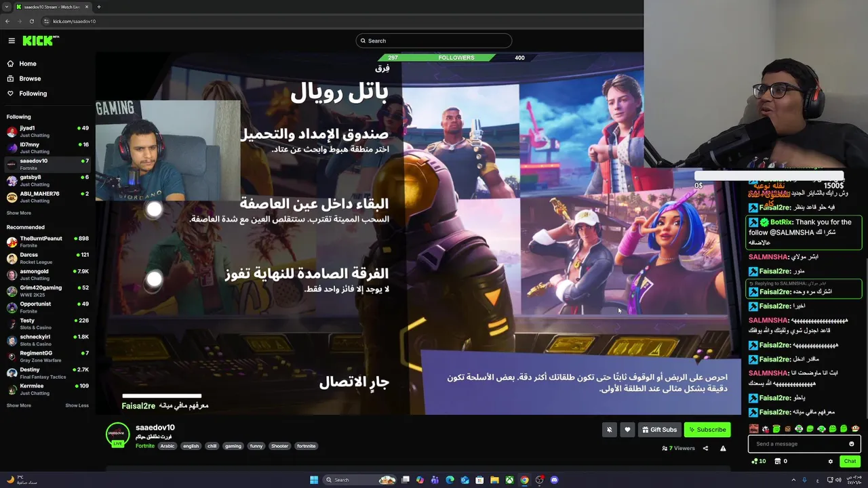
Task: Mute notifications with the bell icon
Action: (x=609, y=429)
